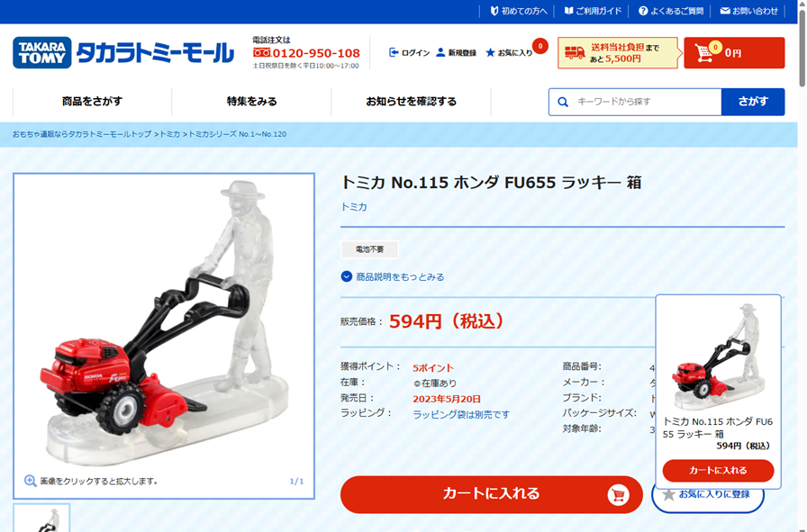Open the 商品をさがす menu
Screen dimensions: 807x532
[92, 102]
